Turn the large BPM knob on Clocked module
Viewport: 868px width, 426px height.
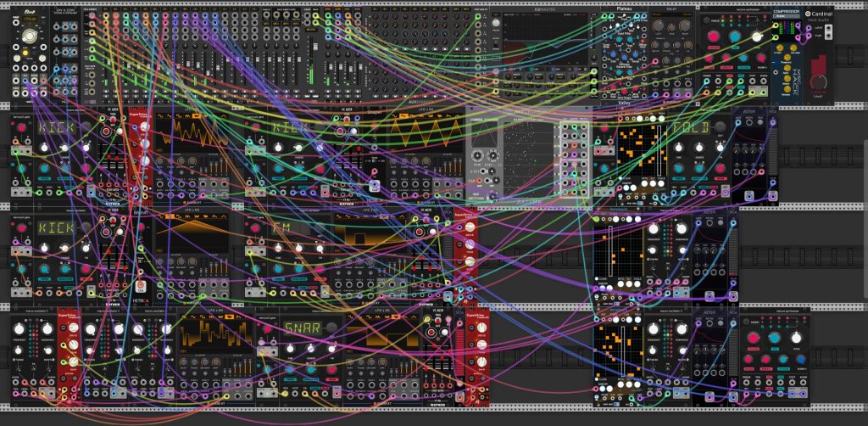pyautogui.click(x=30, y=37)
